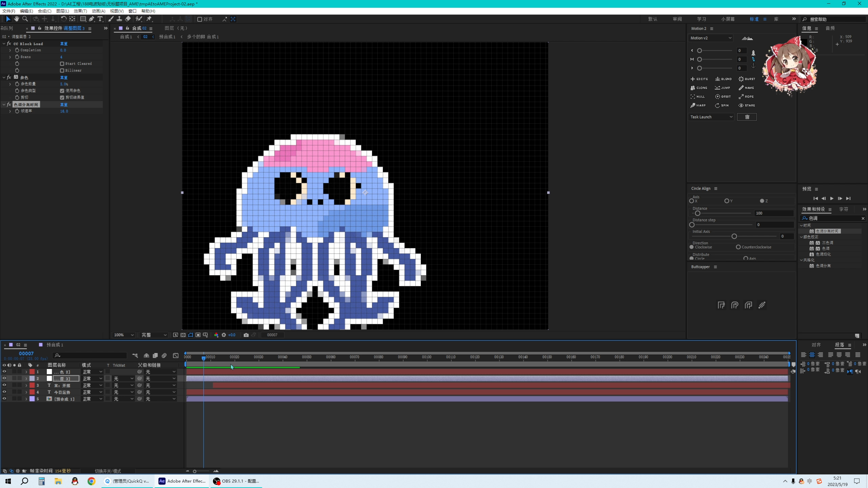Take a snapshot with the camera icon
Screen dimensions: 868x488
coord(246,335)
